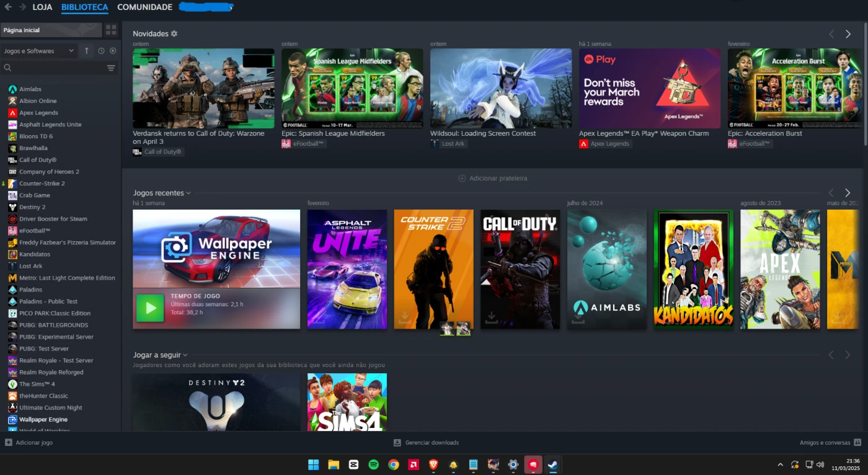Launch Wallpaper Engine with the green play button
Viewport: 868px width, 475px height.
(150, 308)
